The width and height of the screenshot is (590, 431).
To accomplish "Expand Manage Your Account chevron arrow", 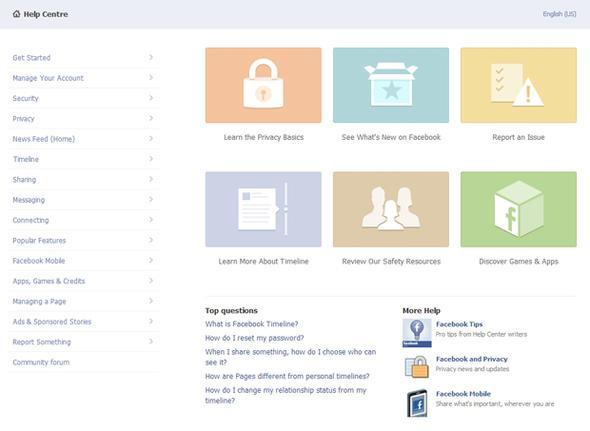I will (151, 78).
